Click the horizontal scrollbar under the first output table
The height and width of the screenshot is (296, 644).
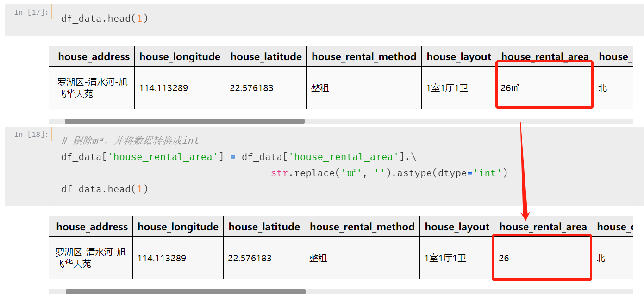pyautogui.click(x=184, y=122)
